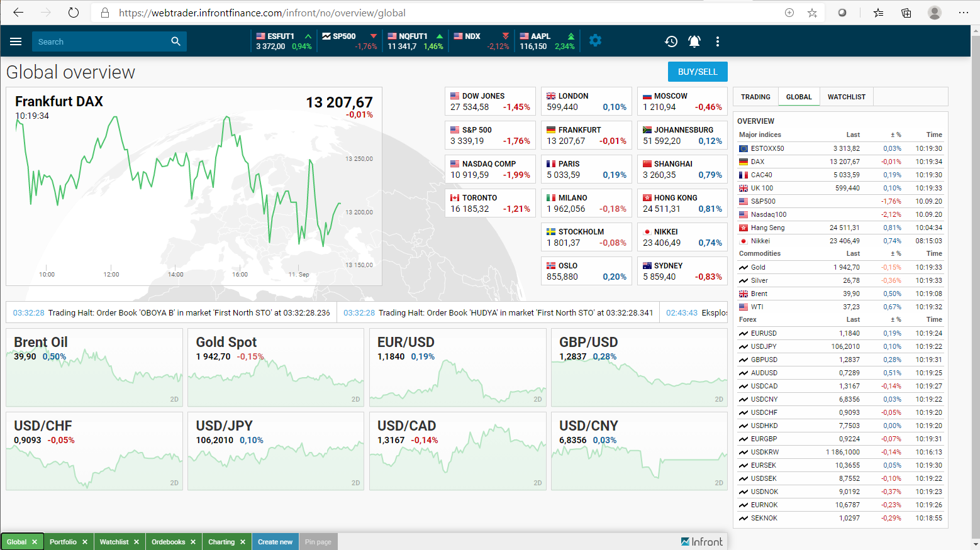This screenshot has width=980, height=550.
Task: Open alerts bell icon
Action: pos(694,41)
